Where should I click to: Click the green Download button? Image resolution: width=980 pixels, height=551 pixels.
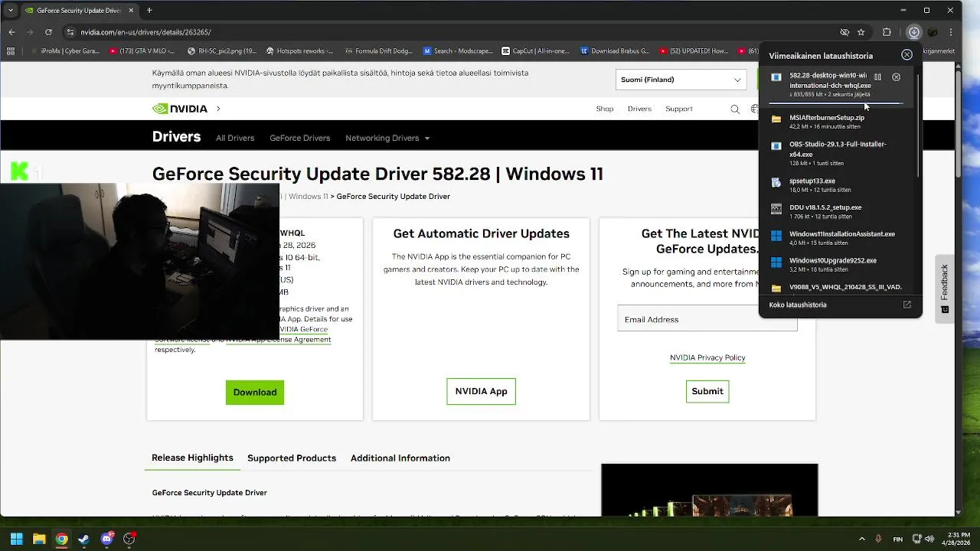click(x=255, y=392)
